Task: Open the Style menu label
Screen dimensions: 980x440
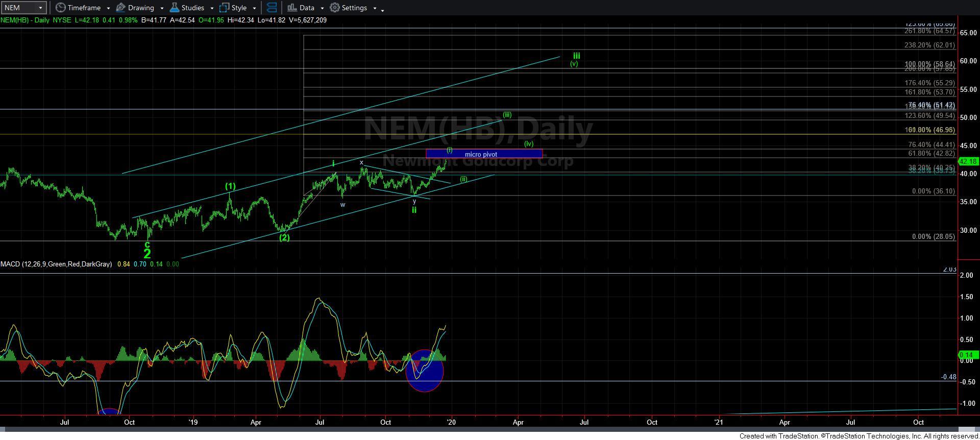Action: coord(239,8)
